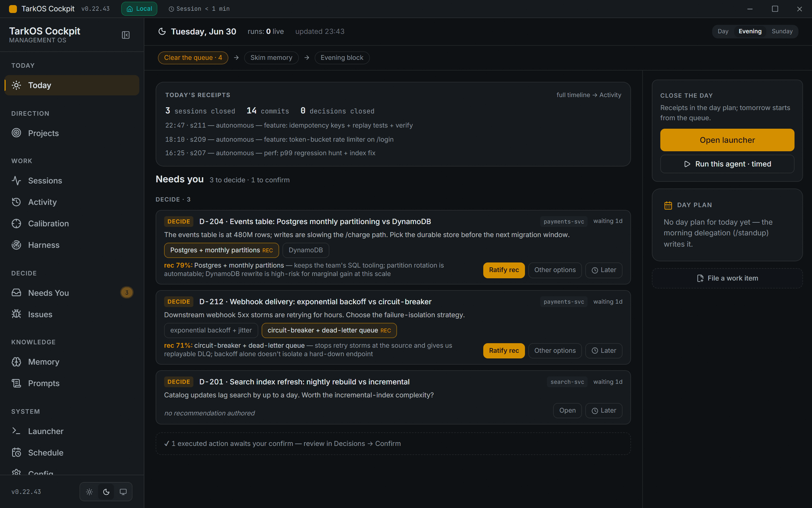Open the Schedule page
The width and height of the screenshot is (812, 508).
tap(72, 453)
